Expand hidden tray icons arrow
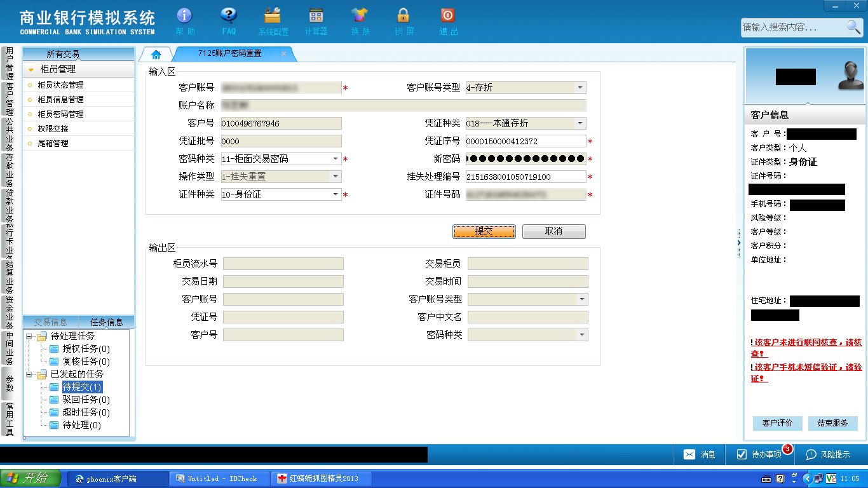 tap(807, 478)
